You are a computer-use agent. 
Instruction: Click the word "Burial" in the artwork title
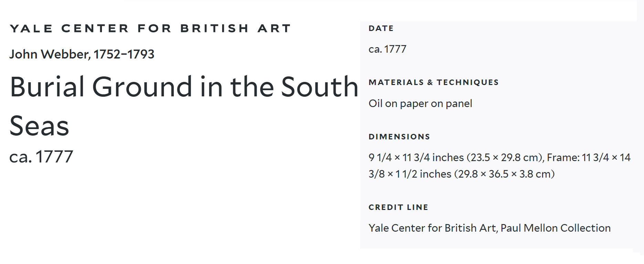pos(48,87)
